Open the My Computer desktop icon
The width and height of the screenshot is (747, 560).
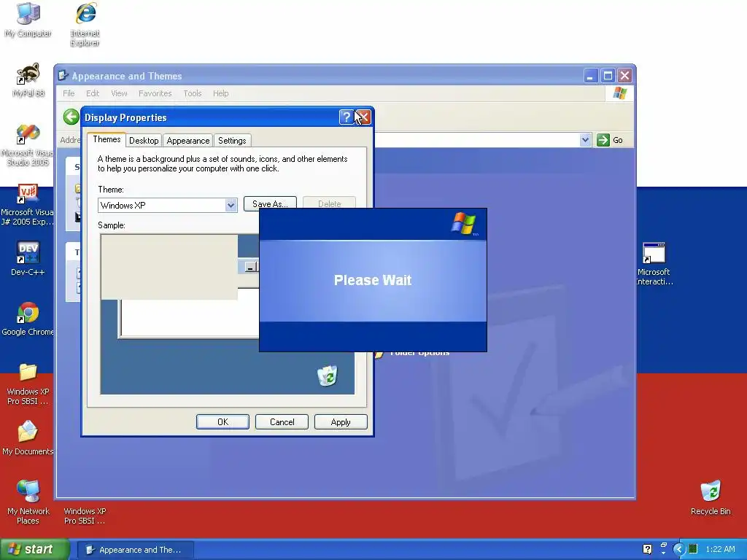tap(28, 19)
